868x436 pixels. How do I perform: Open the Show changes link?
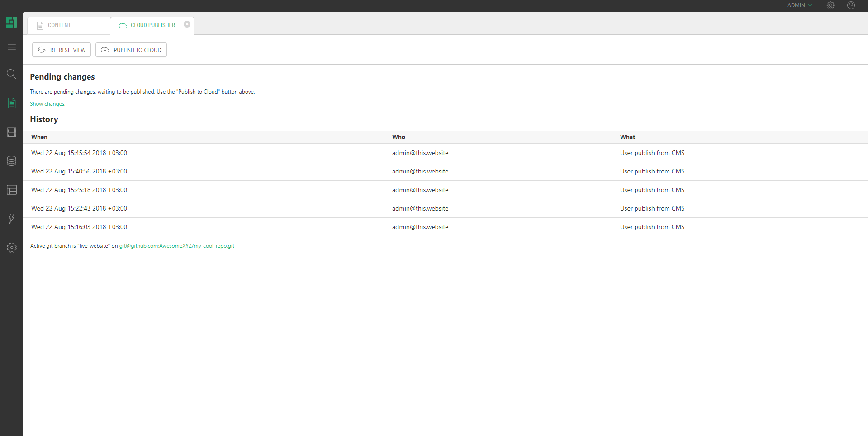tap(47, 104)
